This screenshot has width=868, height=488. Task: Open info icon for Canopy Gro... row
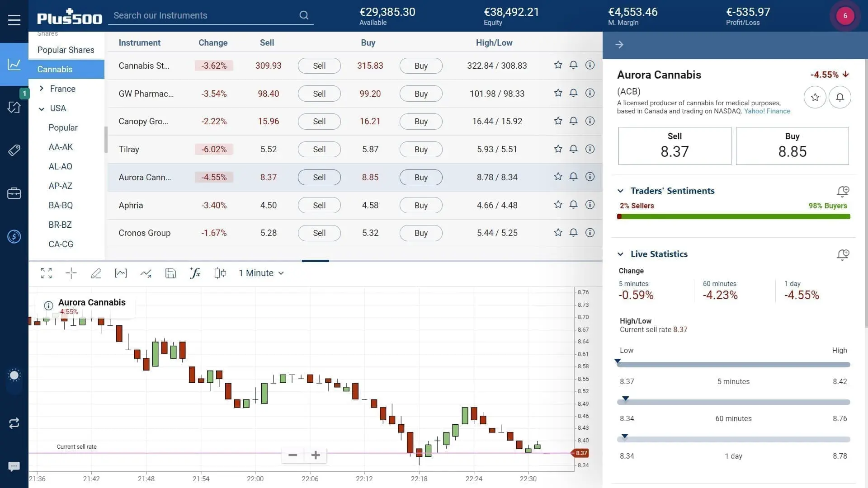coord(590,121)
